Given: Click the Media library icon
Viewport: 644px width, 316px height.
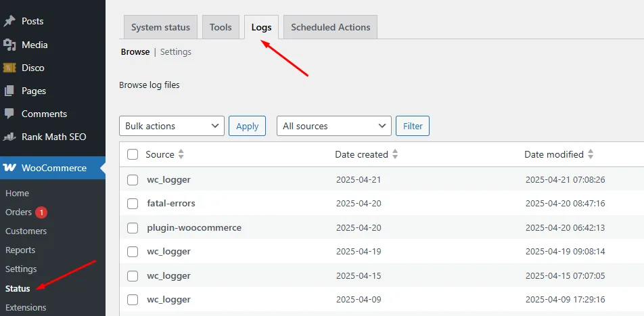Looking at the screenshot, I should [x=9, y=45].
